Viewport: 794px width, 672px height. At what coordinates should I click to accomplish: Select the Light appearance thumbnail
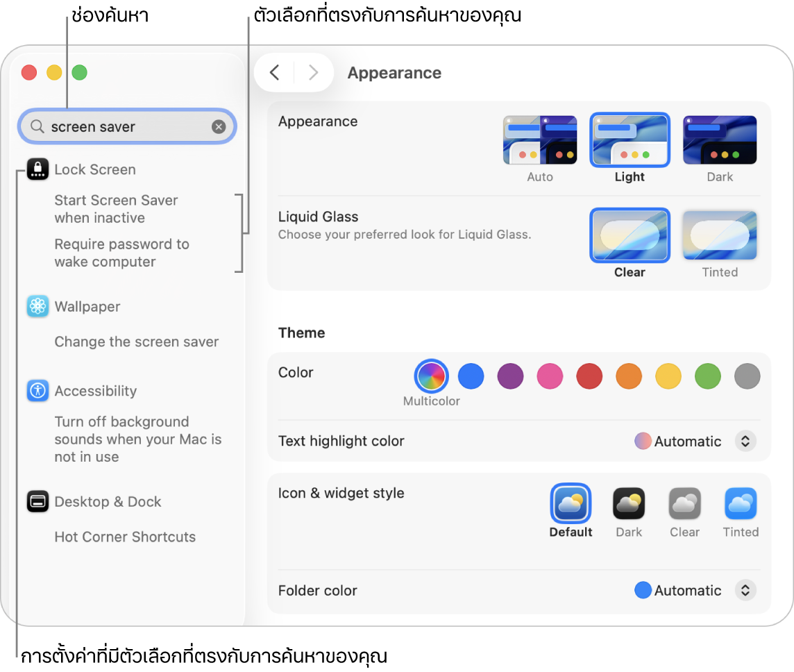pyautogui.click(x=630, y=140)
